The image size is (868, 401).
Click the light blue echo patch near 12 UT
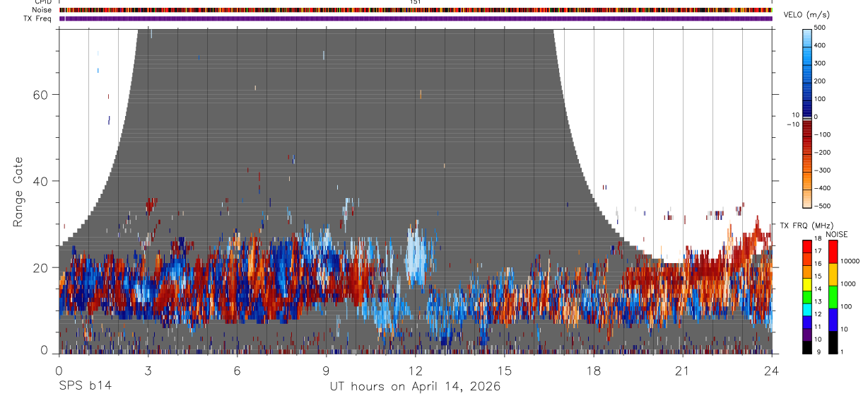click(416, 256)
